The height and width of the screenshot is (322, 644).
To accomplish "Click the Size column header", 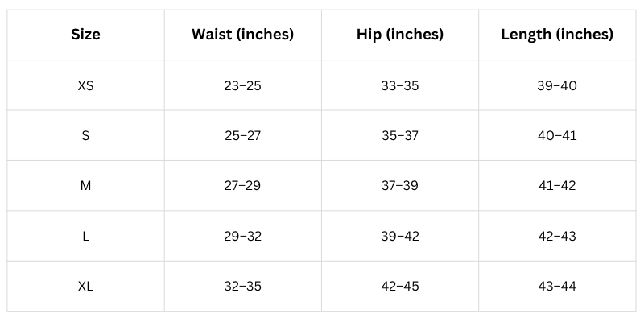I will [x=85, y=35].
